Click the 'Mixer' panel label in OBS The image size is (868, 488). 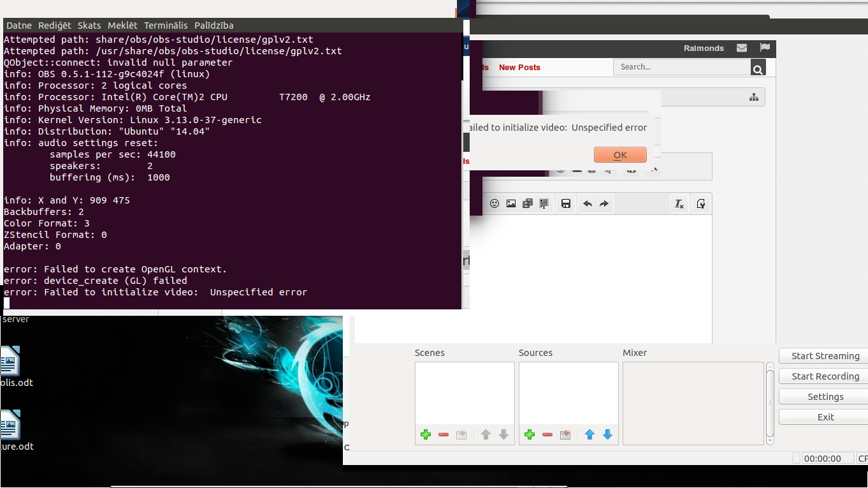pyautogui.click(x=635, y=353)
